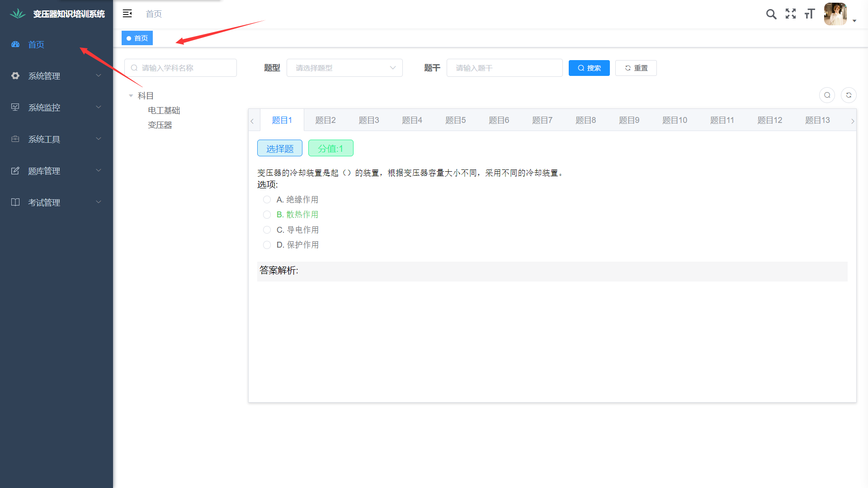Collapse the 科目 tree node
Screen dimensions: 868x488
[131, 96]
